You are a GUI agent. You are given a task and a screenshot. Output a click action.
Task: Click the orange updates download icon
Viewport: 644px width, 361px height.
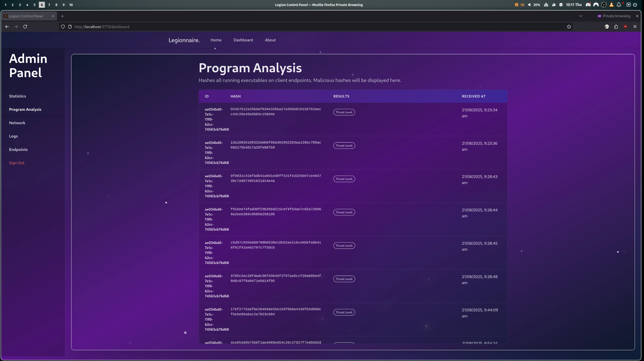[516, 5]
